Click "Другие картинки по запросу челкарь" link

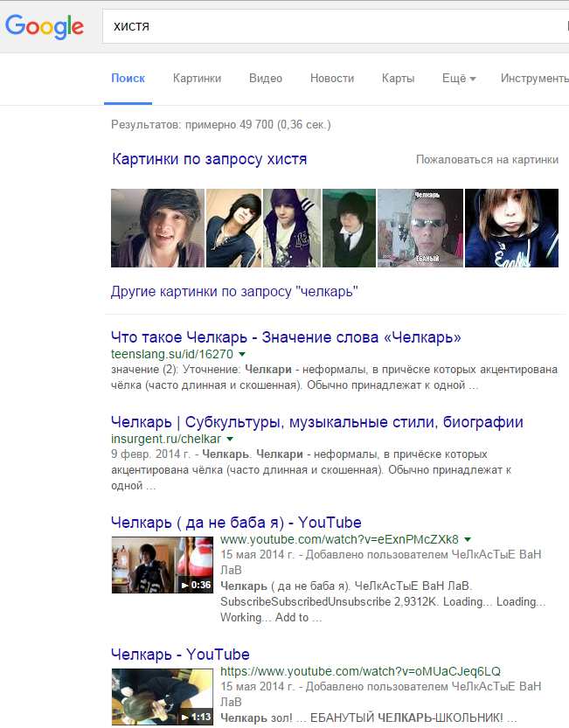pos(234,292)
